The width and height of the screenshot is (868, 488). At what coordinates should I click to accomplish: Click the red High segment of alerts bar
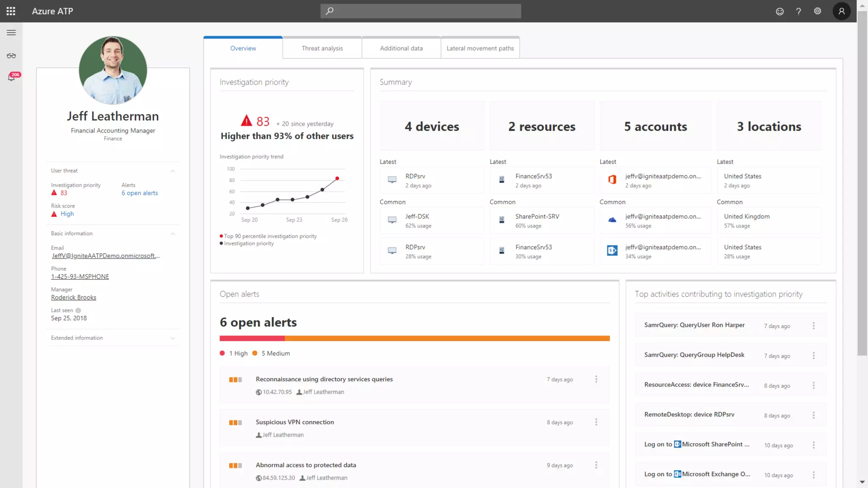(x=252, y=338)
